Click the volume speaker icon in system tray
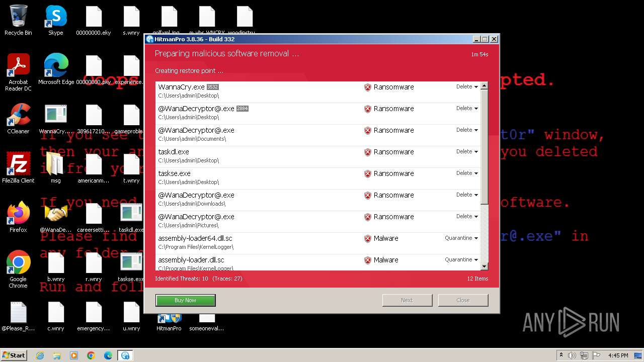 tap(572, 355)
